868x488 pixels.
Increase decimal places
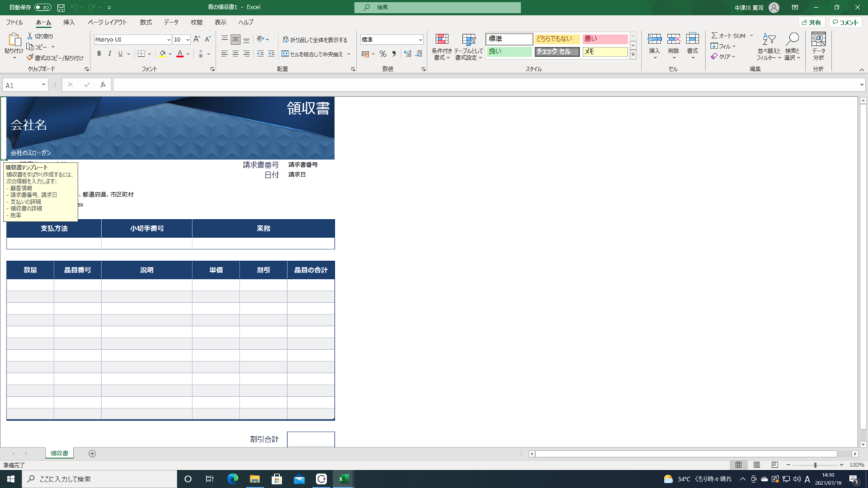[x=407, y=54]
